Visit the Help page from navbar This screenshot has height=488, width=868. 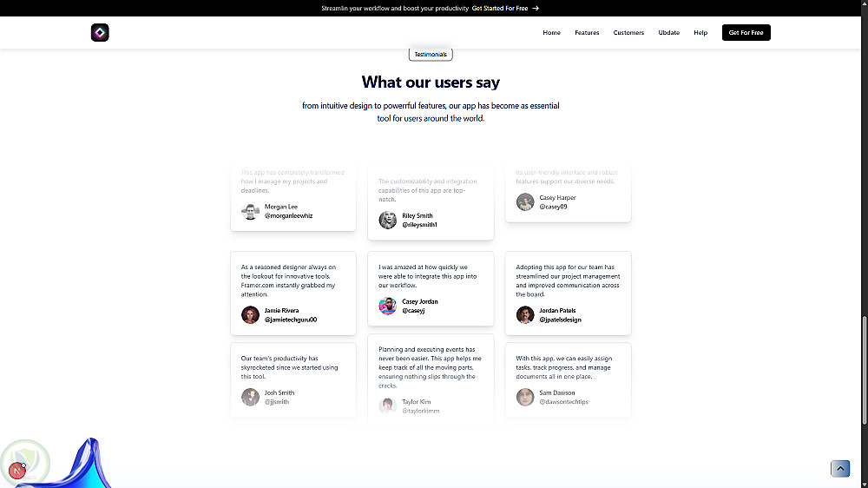(x=700, y=33)
